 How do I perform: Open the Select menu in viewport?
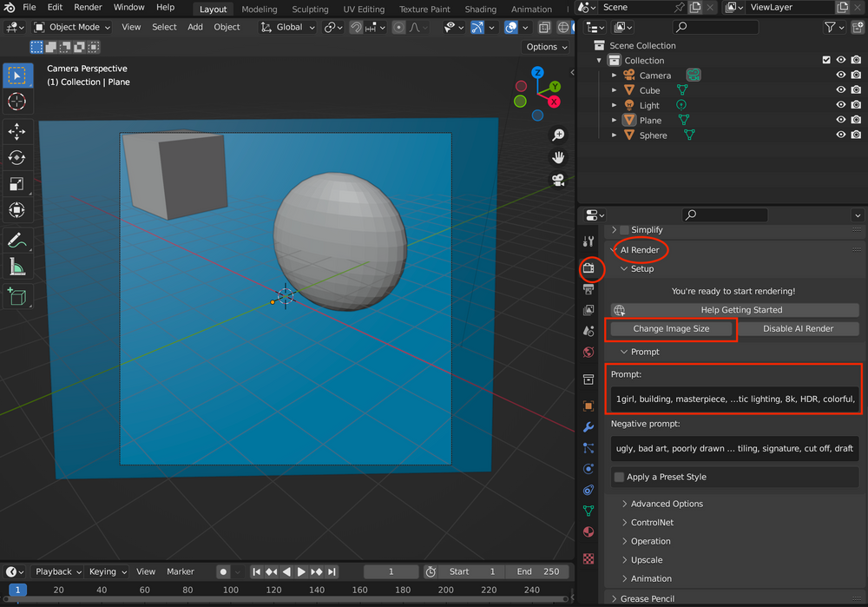point(164,27)
